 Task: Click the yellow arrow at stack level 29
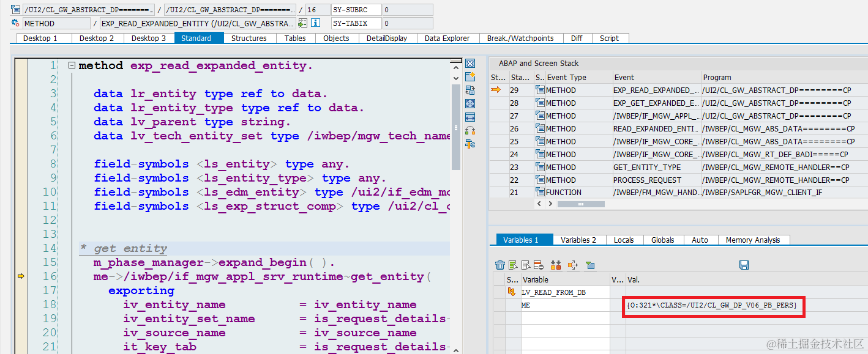click(497, 90)
